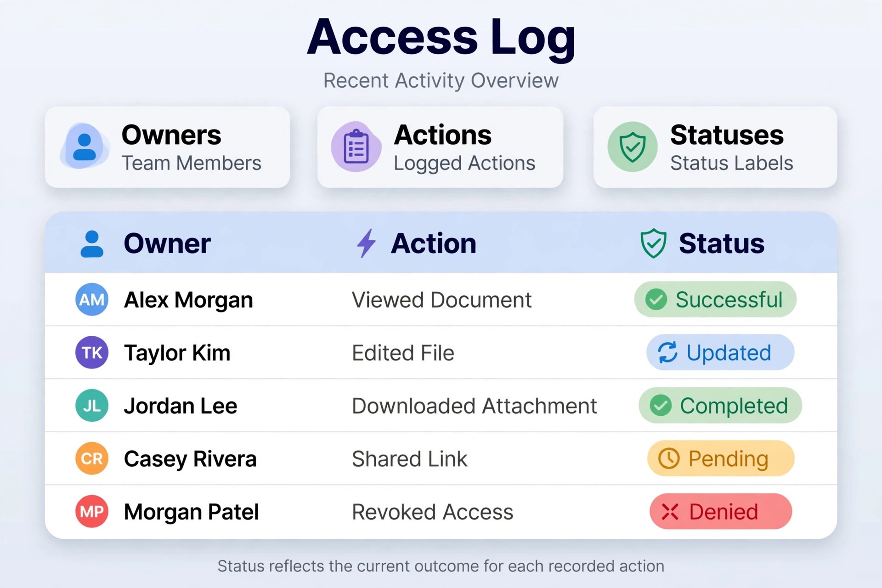This screenshot has width=882, height=588.
Task: Select the Morgan Patel name
Action: coord(192,512)
